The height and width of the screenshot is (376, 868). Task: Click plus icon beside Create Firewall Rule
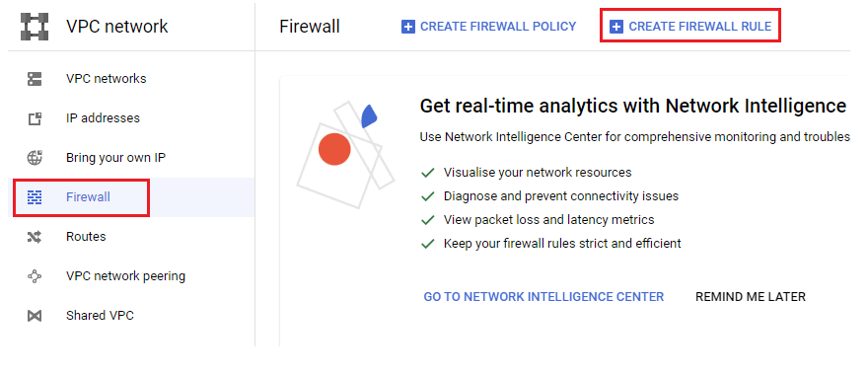coord(616,27)
